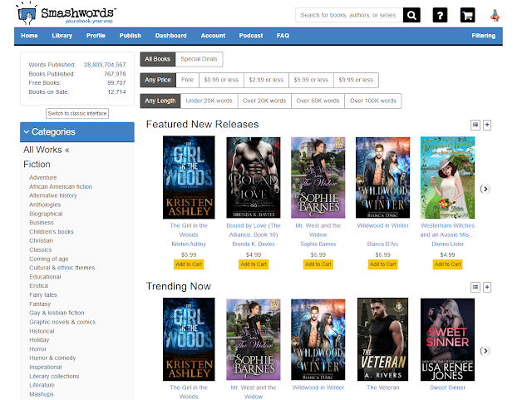Click the user account avatar icon
This screenshot has width=532, height=400.
(495, 15)
